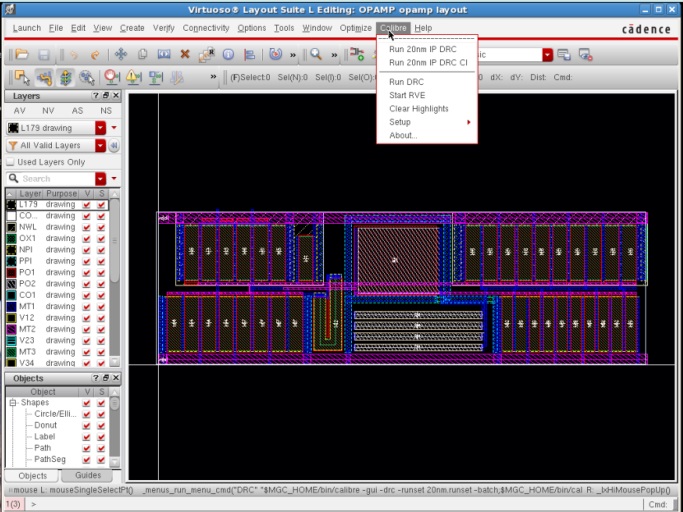683x512 pixels.
Task: Select the Copy tool icon
Action: click(142, 54)
